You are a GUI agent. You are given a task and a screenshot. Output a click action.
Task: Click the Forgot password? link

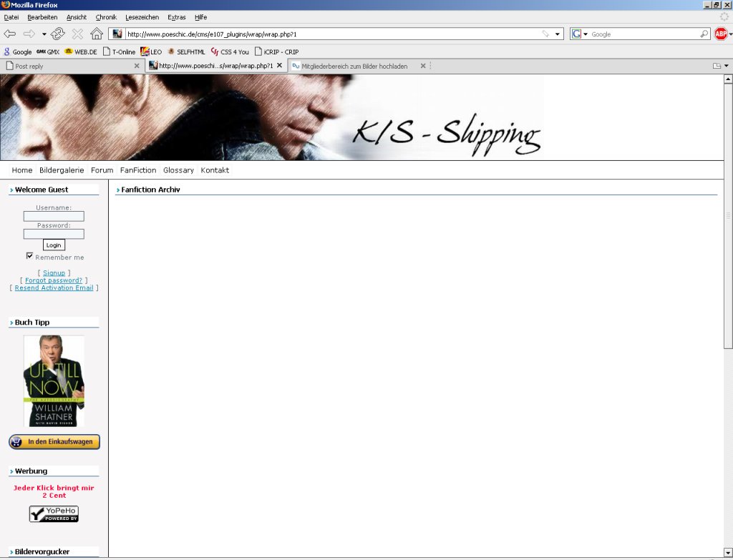(54, 280)
